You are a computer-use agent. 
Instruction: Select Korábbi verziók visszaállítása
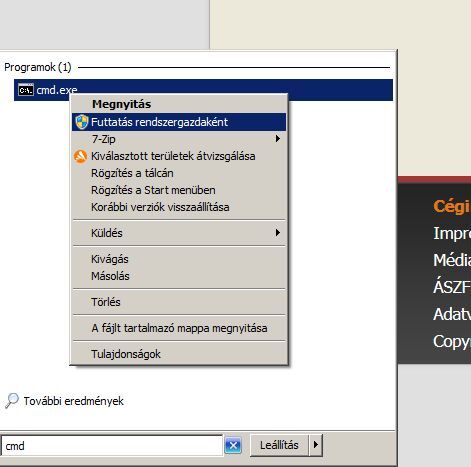pos(179,207)
